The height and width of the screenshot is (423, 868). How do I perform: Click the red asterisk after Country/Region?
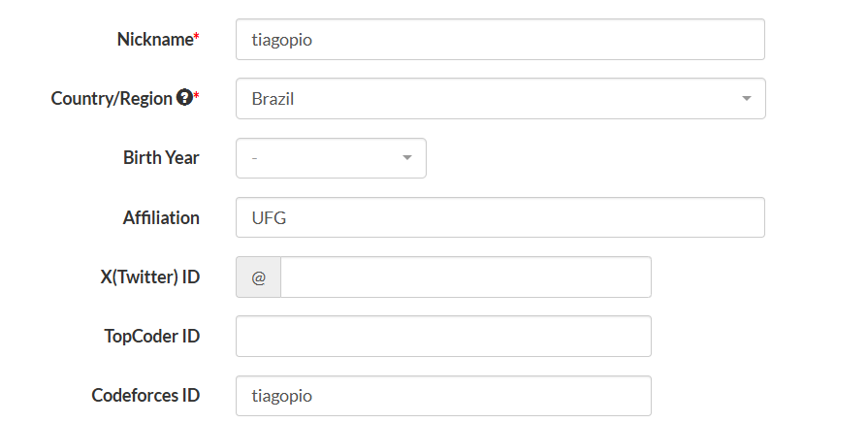tap(197, 96)
